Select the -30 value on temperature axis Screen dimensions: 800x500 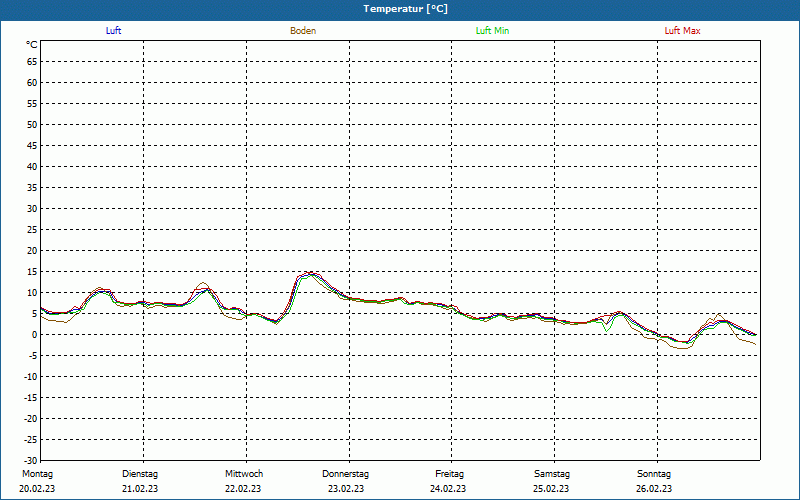click(30, 460)
